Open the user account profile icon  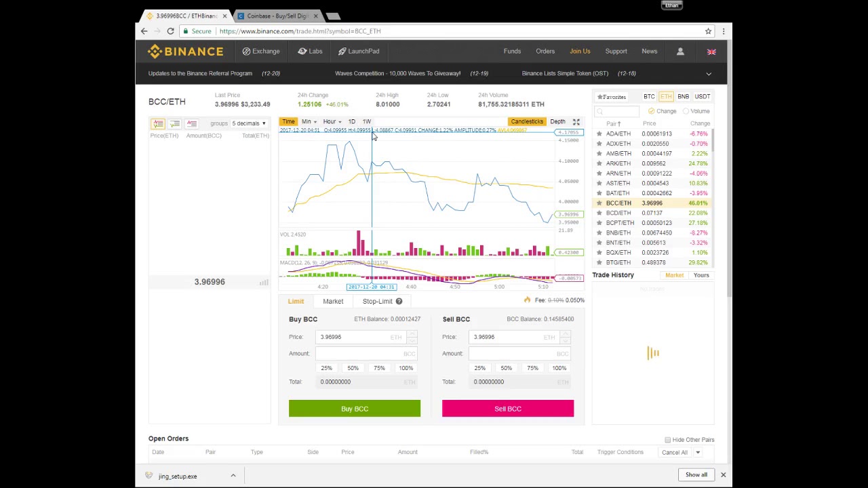coord(680,52)
